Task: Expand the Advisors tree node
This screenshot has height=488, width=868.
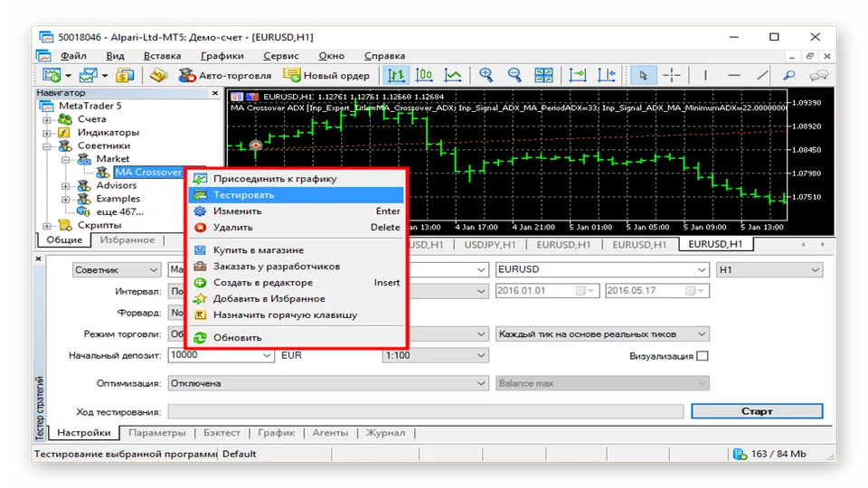Action: click(x=65, y=186)
